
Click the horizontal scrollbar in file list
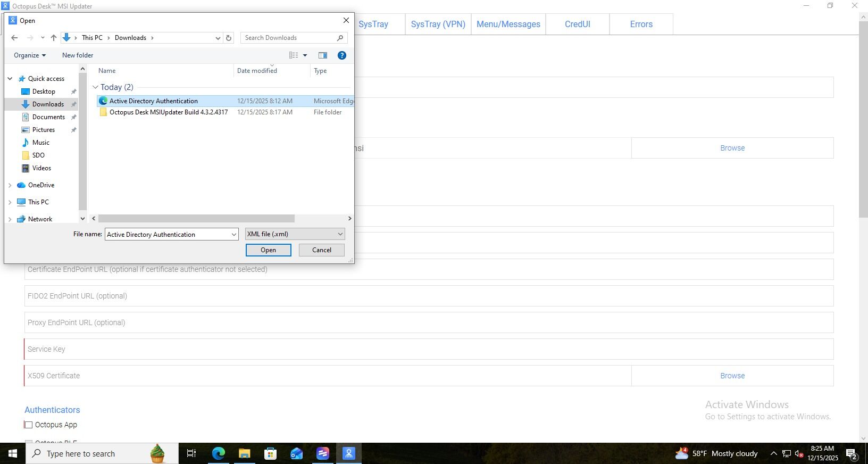point(196,219)
